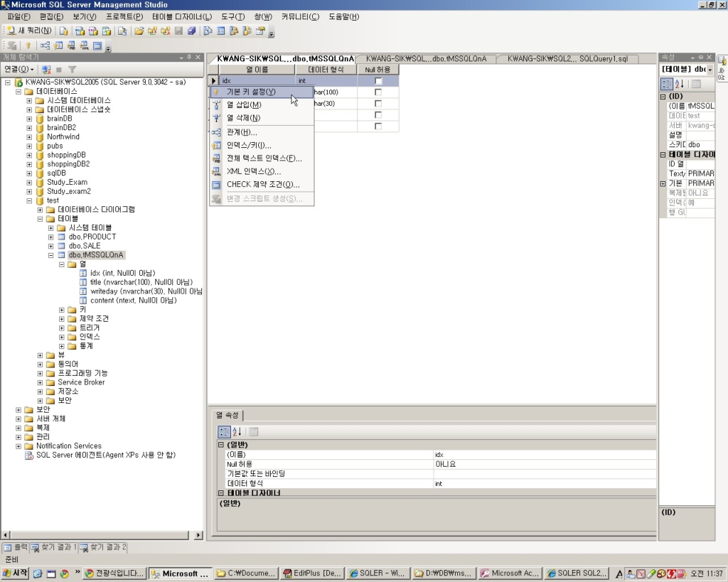Select the idx column in Object Explorer tree

tap(122, 274)
